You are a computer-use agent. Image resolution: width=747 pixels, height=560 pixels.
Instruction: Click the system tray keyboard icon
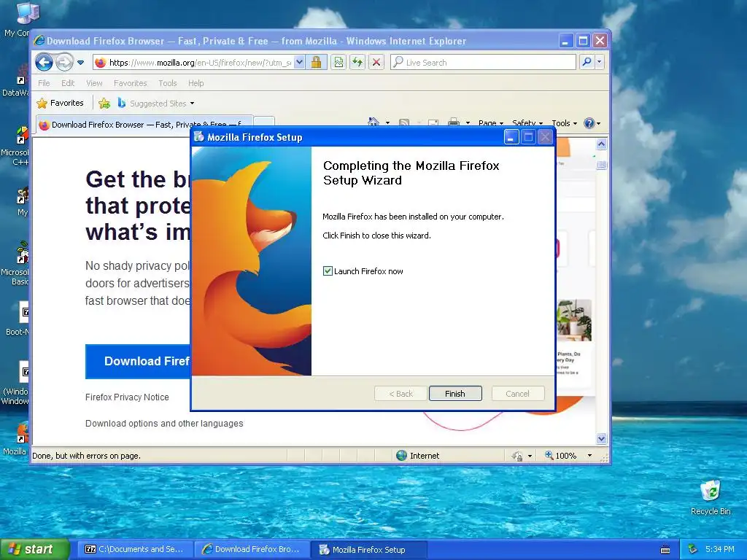(665, 550)
